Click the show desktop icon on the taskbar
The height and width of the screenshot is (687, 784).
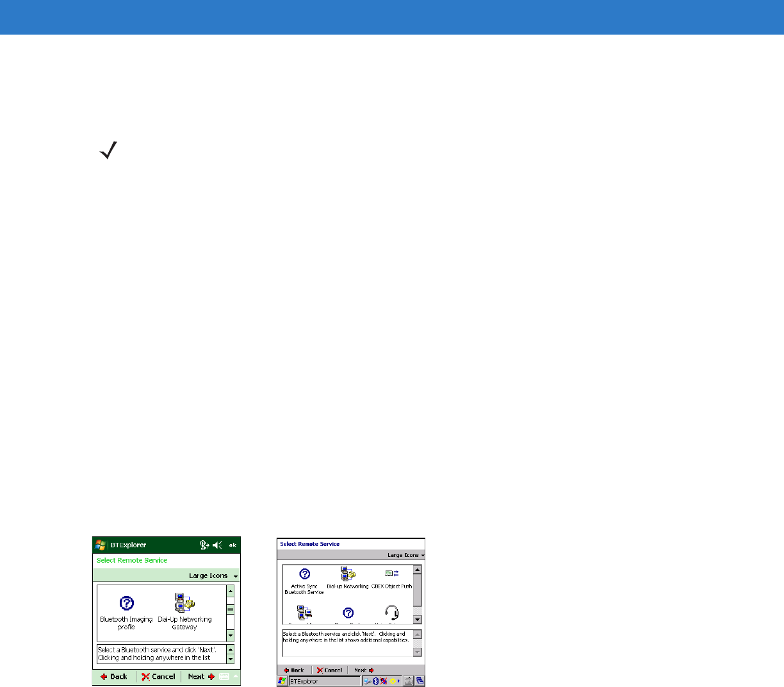coord(420,681)
